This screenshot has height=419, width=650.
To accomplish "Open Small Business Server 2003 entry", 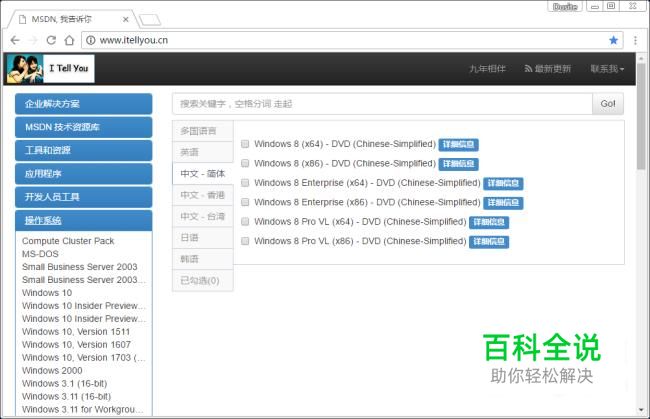I will pos(80,267).
